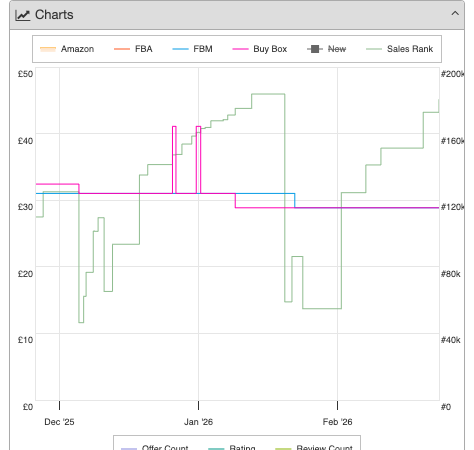474x450 pixels.
Task: Click the £10 price axis label
Action: coord(25,340)
